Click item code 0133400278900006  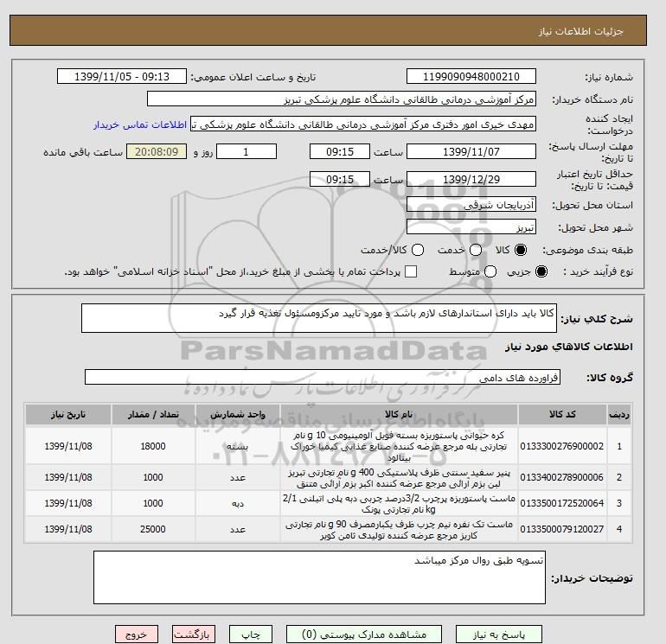point(562,477)
